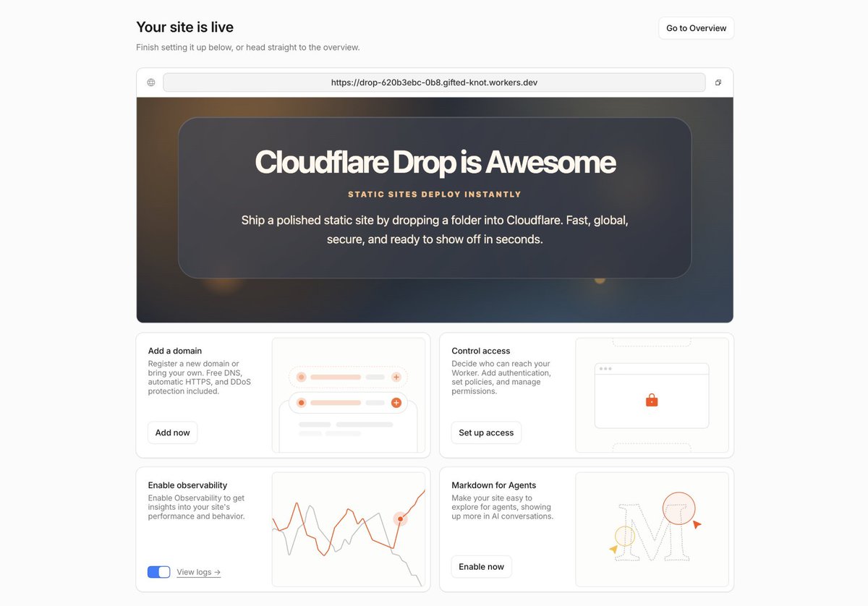This screenshot has height=606, width=868.
Task: Click the Ship a polished static site paragraph
Action: [x=435, y=229]
